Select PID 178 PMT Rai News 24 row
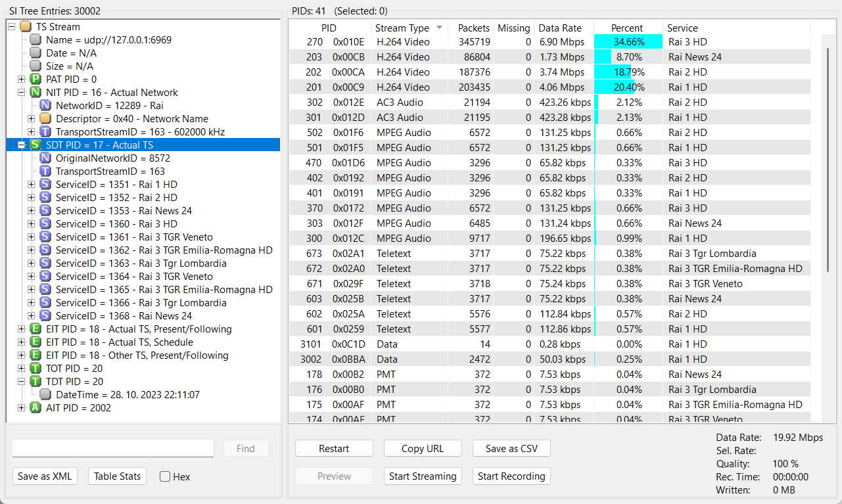This screenshot has height=504, width=842. pyautogui.click(x=550, y=375)
